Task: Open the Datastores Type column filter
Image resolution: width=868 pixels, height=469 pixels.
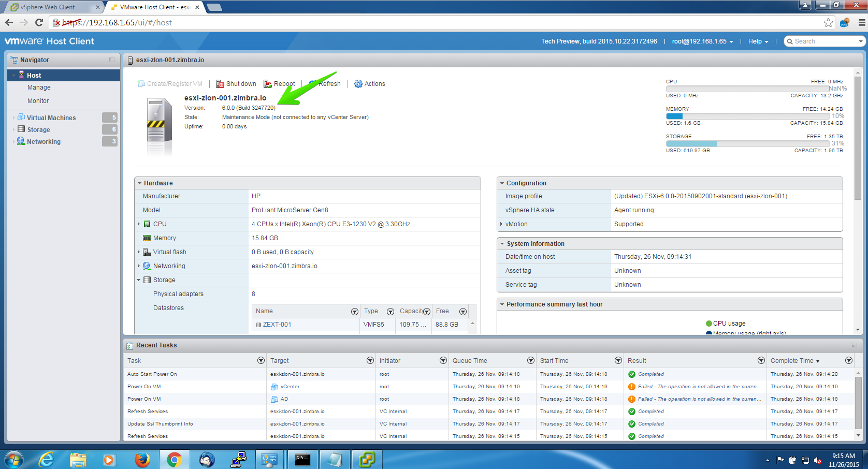Action: pos(390,312)
